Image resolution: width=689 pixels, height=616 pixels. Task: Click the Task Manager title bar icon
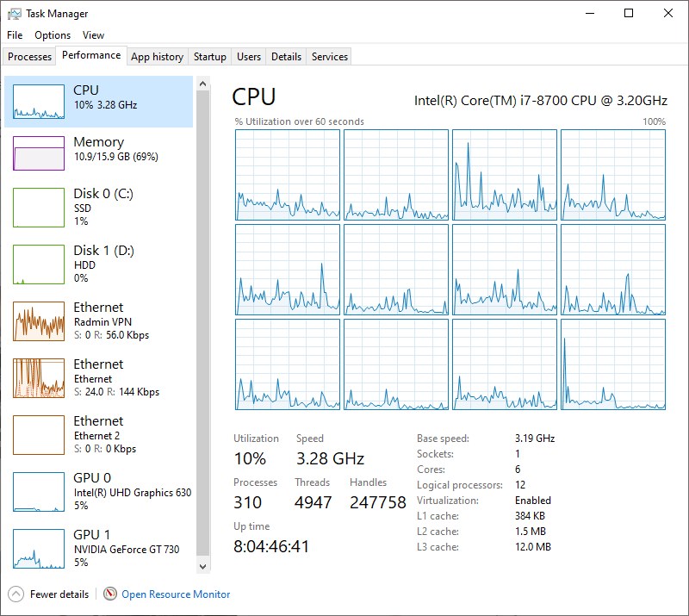click(14, 14)
